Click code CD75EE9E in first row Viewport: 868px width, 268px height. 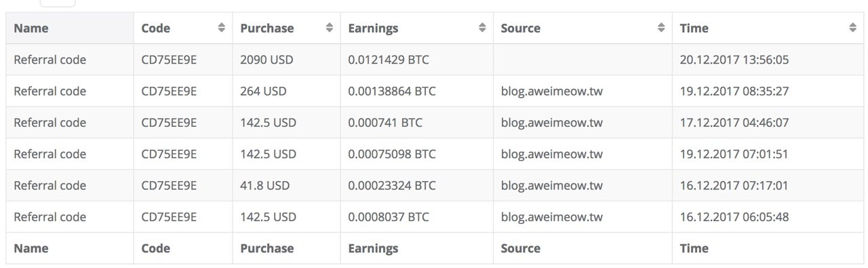click(169, 60)
